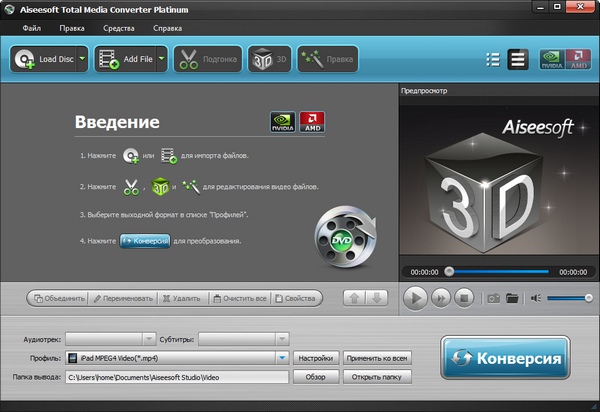
Task: Click the magic wand icon in step 2
Action: (x=191, y=187)
